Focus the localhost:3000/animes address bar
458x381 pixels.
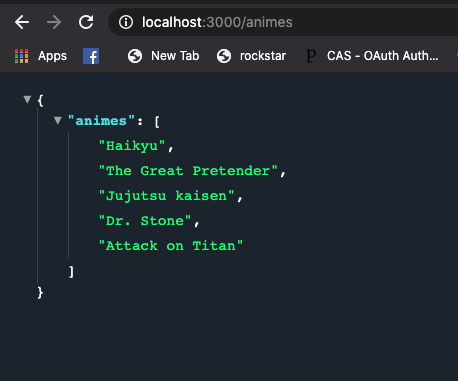pyautogui.click(x=283, y=22)
